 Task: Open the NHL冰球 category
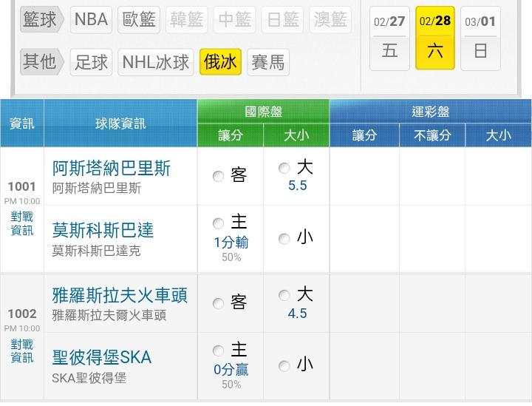(155, 62)
